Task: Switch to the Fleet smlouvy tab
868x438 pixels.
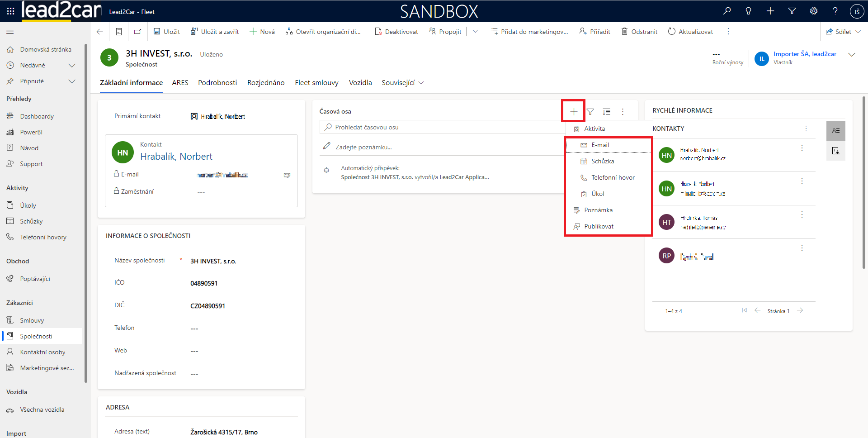Action: click(316, 82)
